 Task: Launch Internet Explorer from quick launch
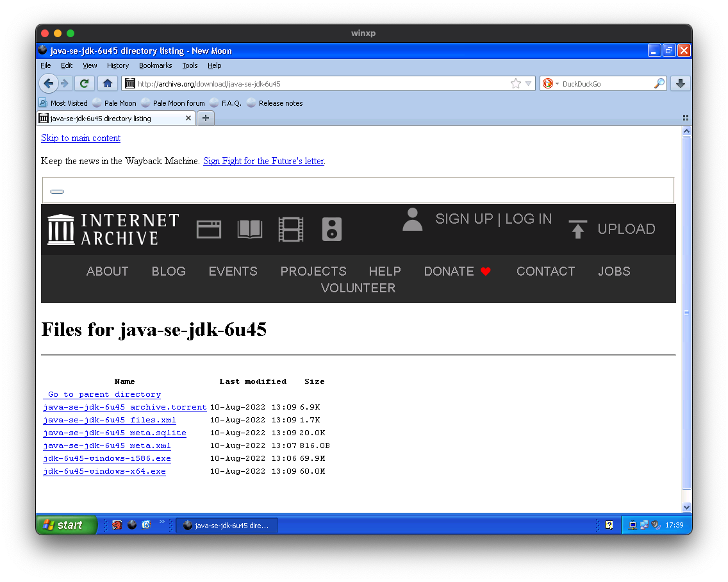pos(146,526)
